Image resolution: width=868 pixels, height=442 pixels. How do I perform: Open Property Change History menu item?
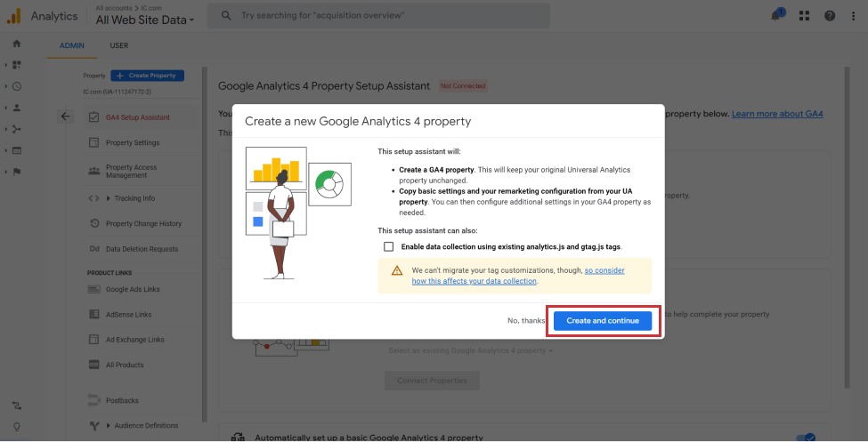click(142, 223)
